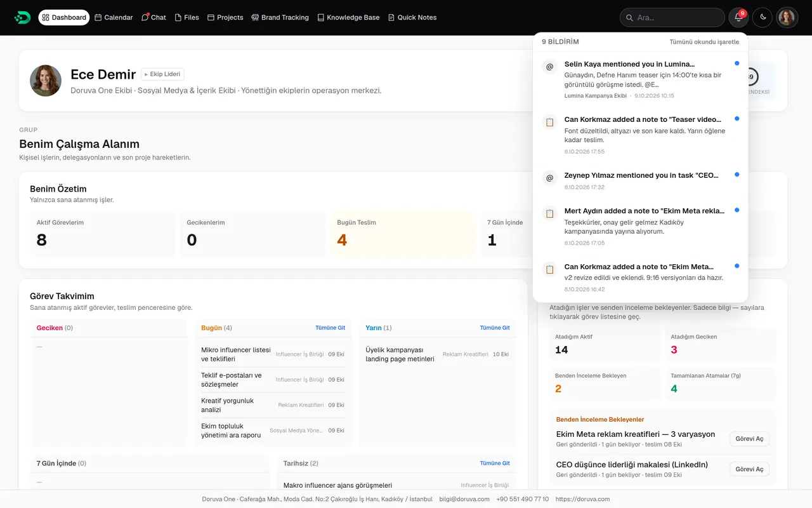Click the Quick Notes icon in navigation

391,18
